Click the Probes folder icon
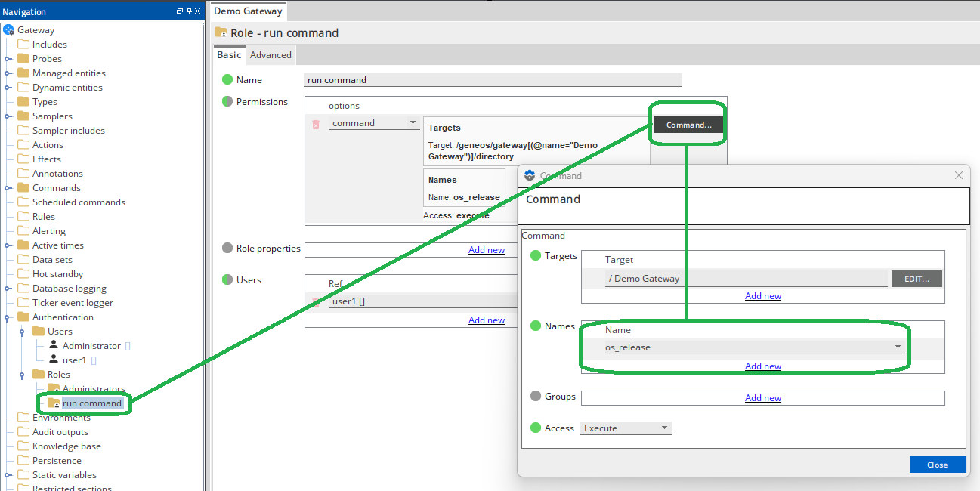Viewport: 980px width, 491px height. 23,59
